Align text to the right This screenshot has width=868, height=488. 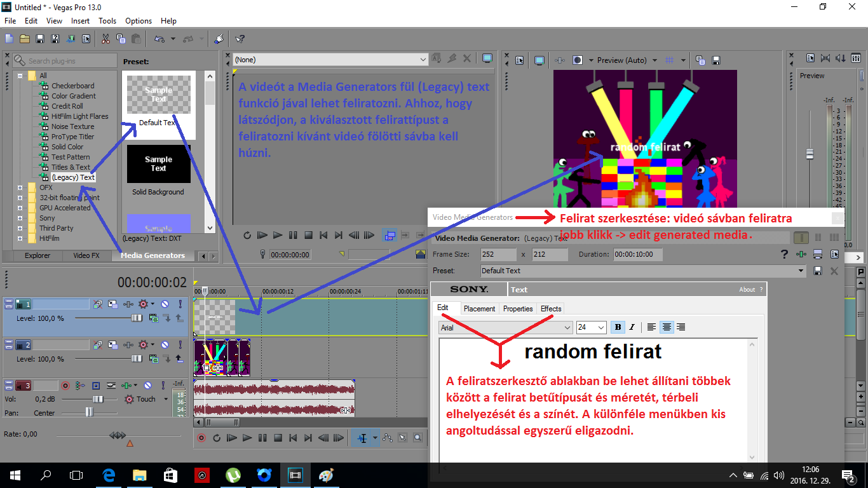point(681,327)
